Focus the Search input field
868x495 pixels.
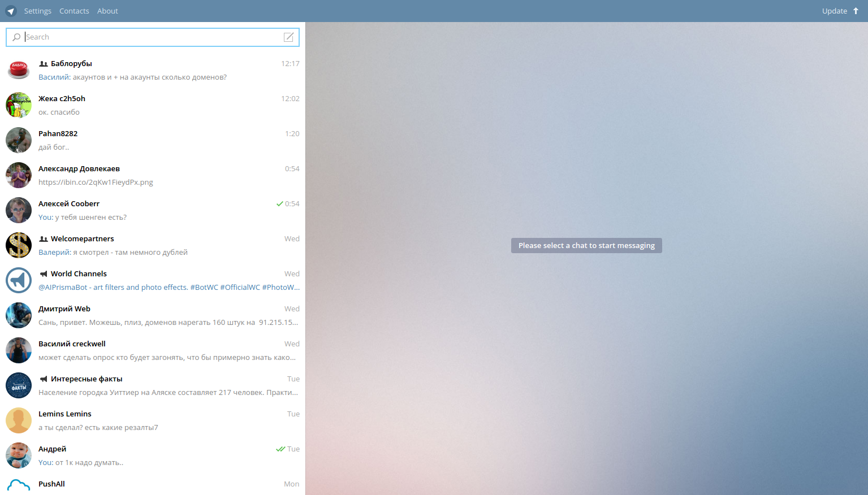(x=153, y=37)
